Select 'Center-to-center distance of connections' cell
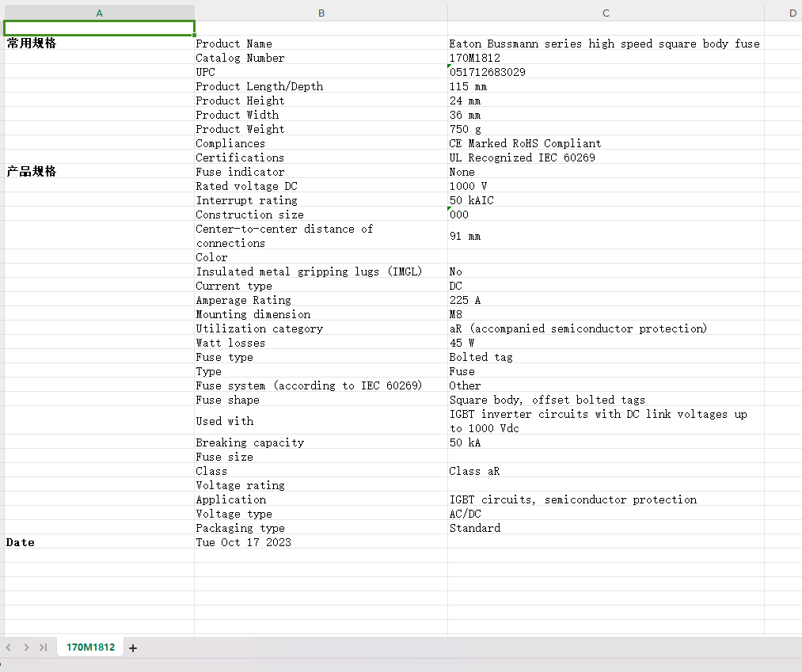Screen dimensions: 802x672 (321, 236)
